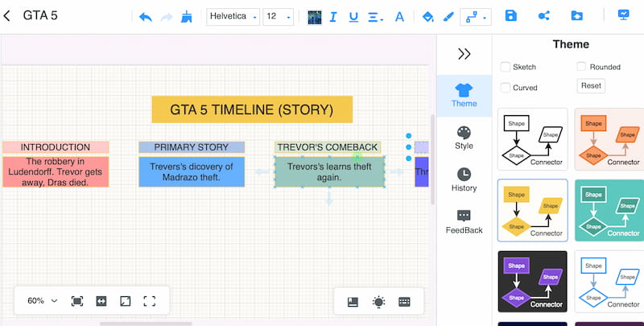Undo the last action
The height and width of the screenshot is (326, 644).
pyautogui.click(x=146, y=17)
